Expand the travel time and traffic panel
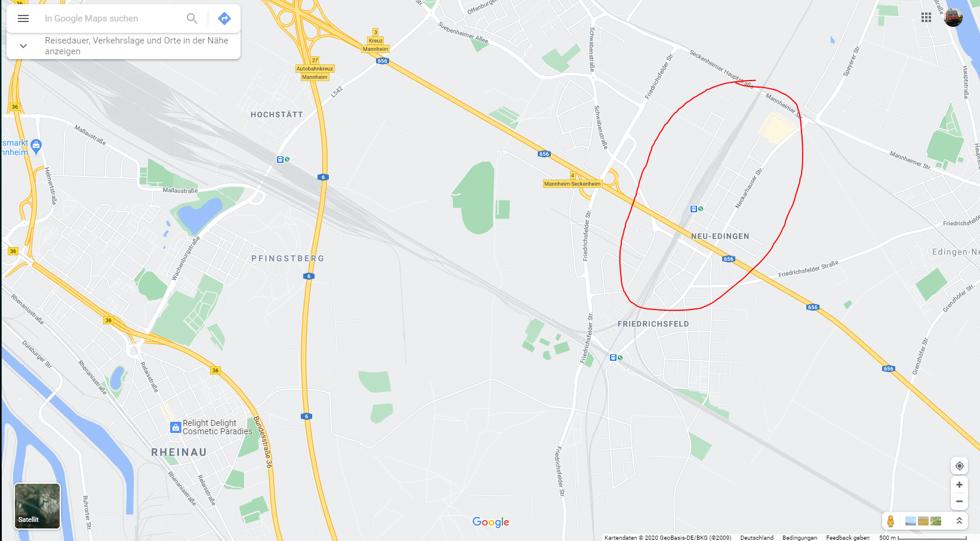 tap(23, 46)
